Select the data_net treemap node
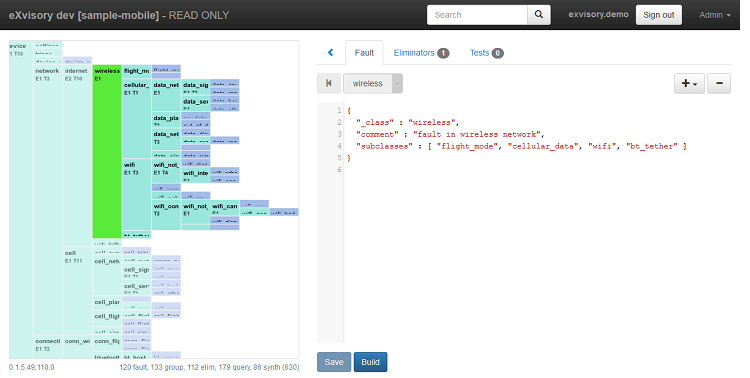The image size is (750, 378). [x=166, y=95]
